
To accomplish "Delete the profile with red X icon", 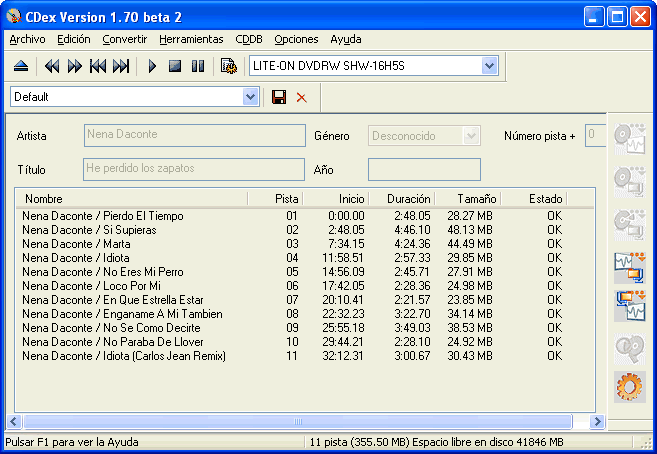I will 301,97.
